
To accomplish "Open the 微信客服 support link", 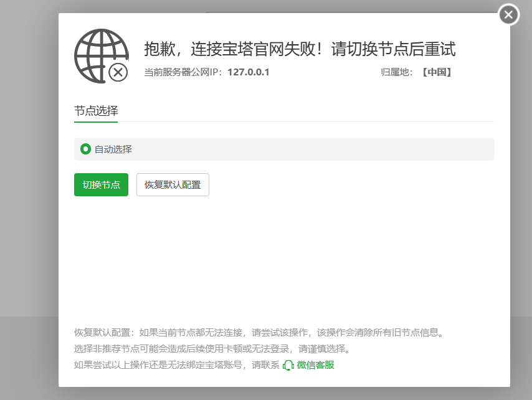I will 315,365.
